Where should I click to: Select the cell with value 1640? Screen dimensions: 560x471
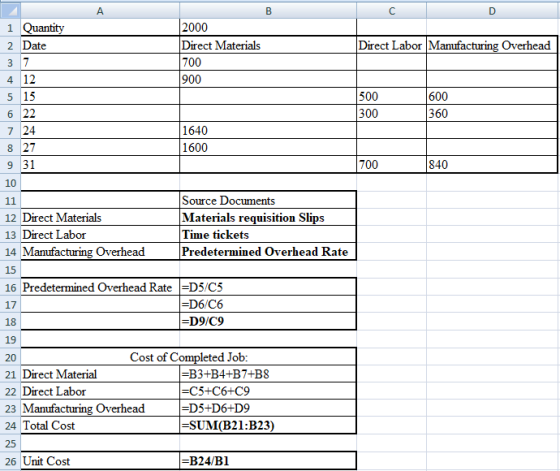tap(268, 131)
